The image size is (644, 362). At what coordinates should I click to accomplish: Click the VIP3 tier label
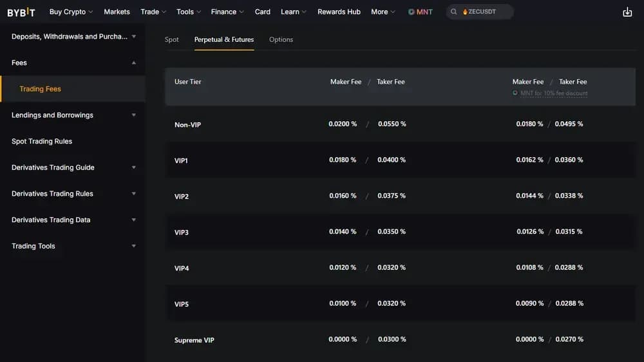pos(182,233)
